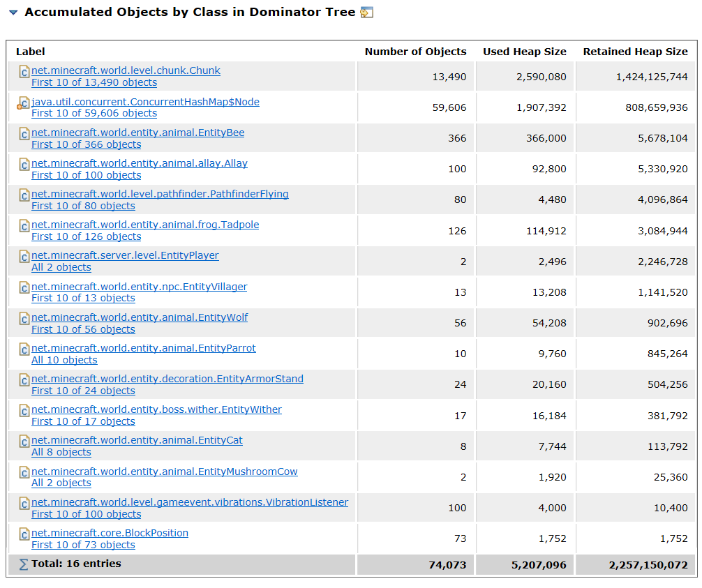
Task: Open the EntityArmorStand class link
Action: [167, 379]
